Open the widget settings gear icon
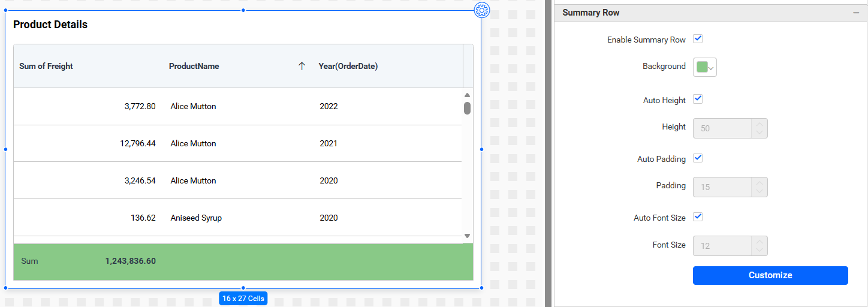The height and width of the screenshot is (307, 868). pyautogui.click(x=482, y=10)
